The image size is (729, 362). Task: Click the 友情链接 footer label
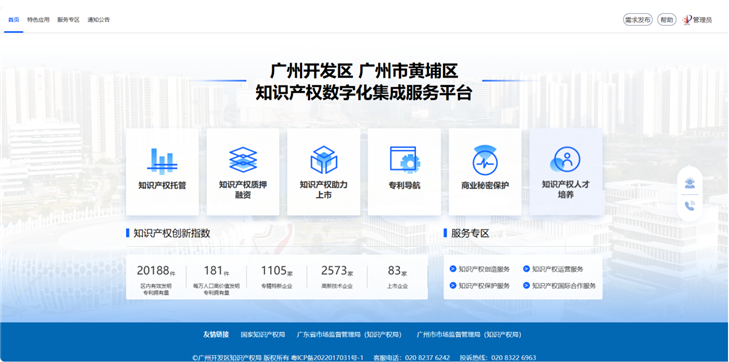click(x=216, y=335)
